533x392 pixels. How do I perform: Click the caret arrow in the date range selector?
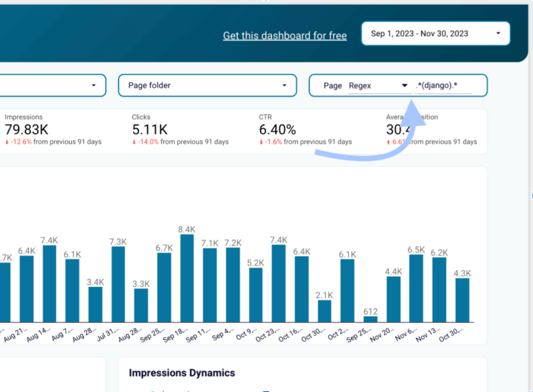[498, 34]
